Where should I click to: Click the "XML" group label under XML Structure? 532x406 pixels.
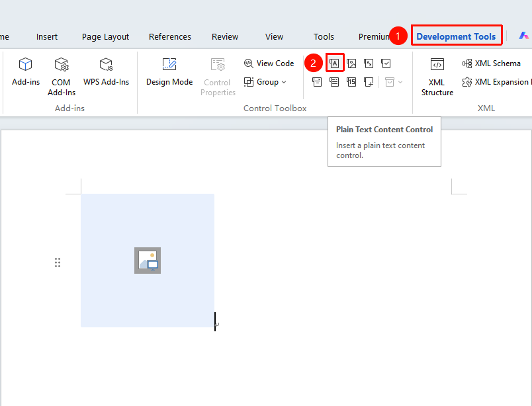point(486,108)
